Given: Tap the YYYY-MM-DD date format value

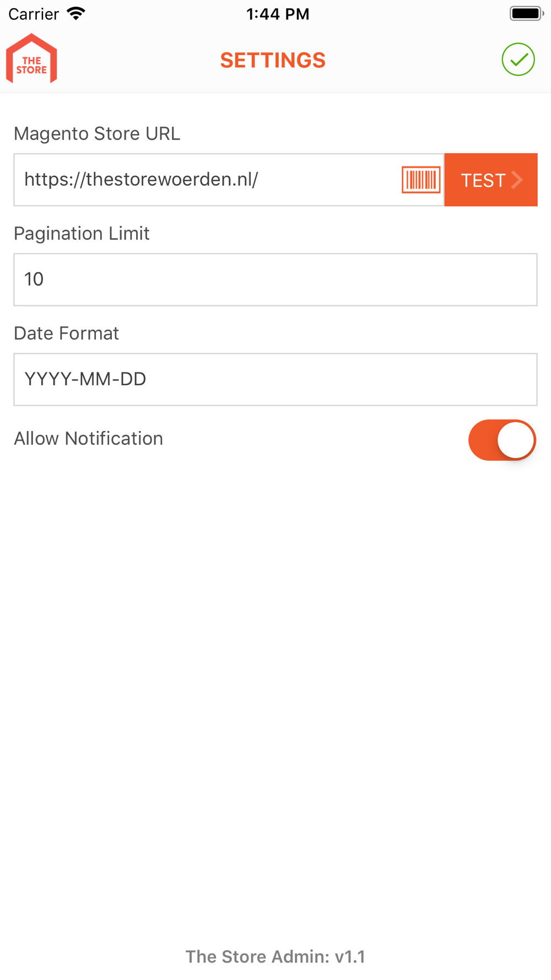Looking at the screenshot, I should tap(85, 379).
